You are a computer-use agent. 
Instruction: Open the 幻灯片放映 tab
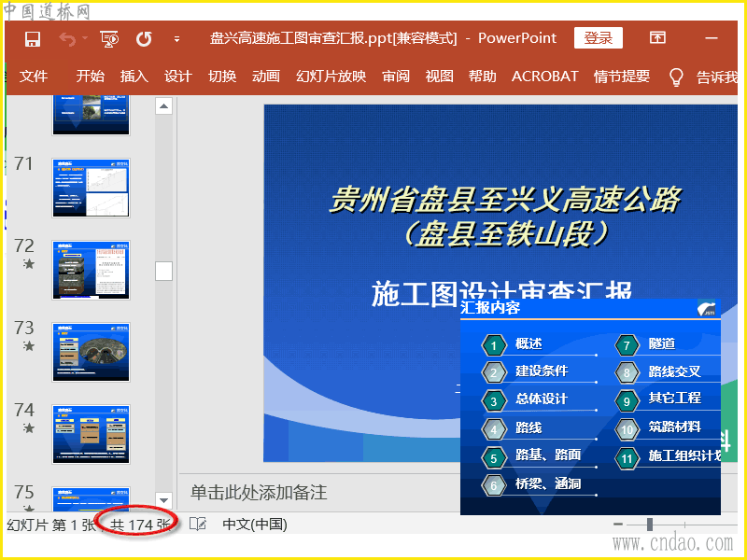(x=331, y=77)
